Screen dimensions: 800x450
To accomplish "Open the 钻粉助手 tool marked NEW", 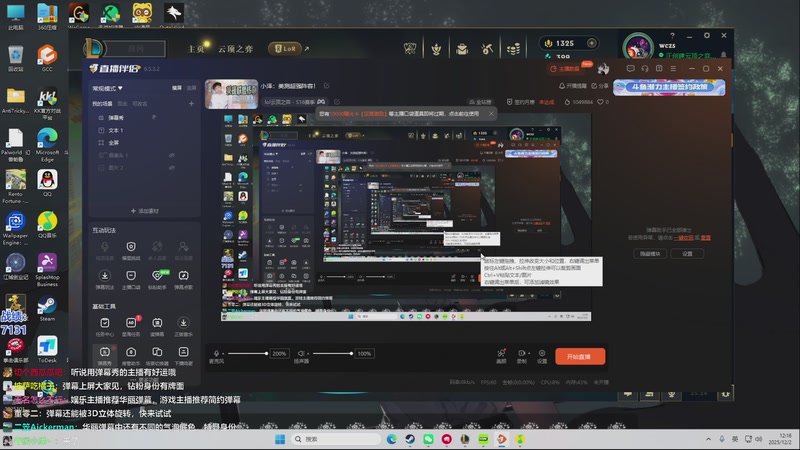I will (157, 280).
